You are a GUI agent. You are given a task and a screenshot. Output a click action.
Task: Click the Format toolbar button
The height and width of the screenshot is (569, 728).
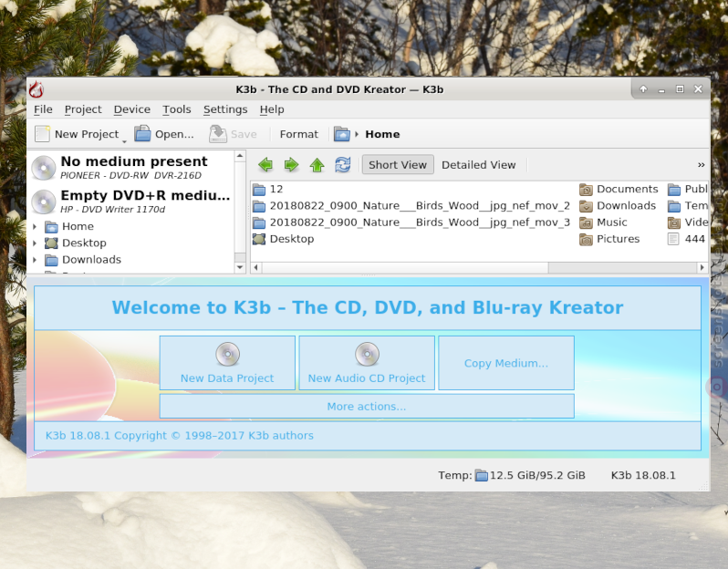coord(299,134)
